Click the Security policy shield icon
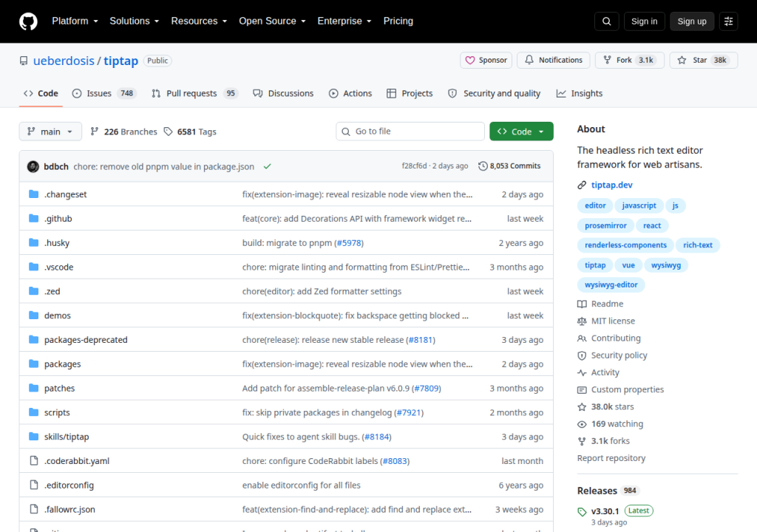Image resolution: width=757 pixels, height=532 pixels. tap(582, 355)
